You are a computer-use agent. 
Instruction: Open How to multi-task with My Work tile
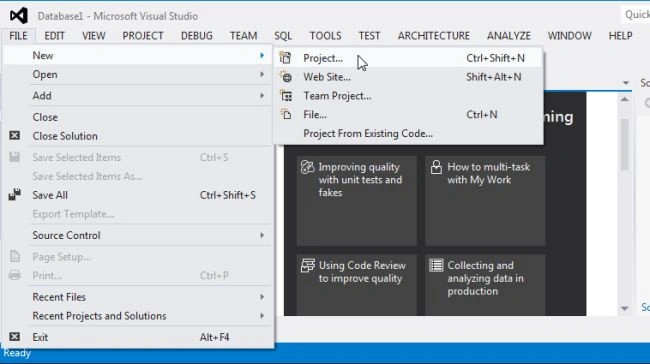(485, 201)
